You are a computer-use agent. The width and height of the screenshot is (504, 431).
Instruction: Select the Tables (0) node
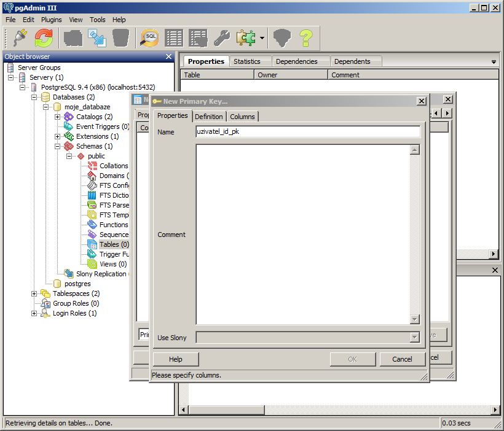114,244
